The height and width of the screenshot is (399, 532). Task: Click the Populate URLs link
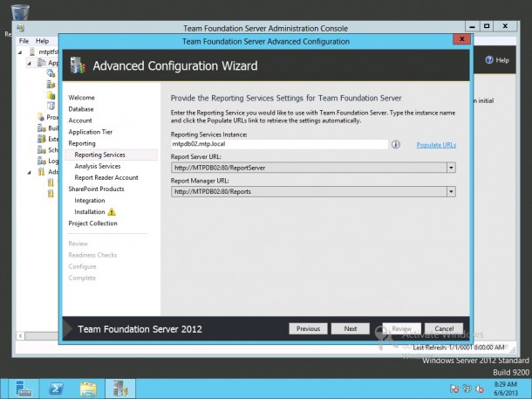pyautogui.click(x=436, y=145)
